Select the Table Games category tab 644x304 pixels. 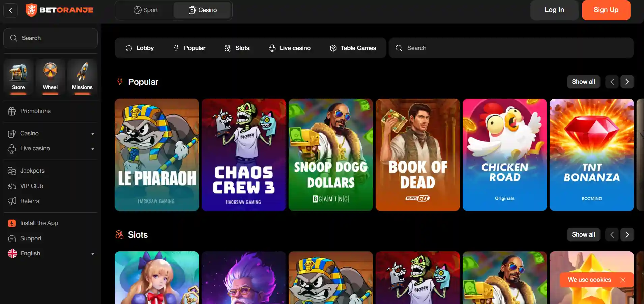tap(353, 48)
